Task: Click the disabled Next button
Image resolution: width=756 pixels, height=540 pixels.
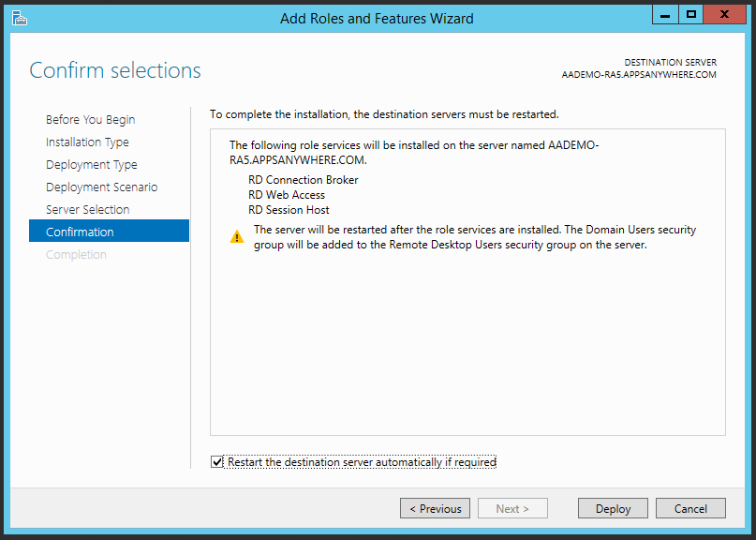Action: point(512,508)
